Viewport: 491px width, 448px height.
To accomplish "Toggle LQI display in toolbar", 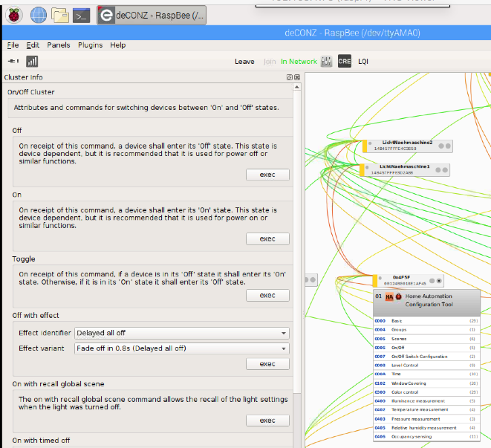I will coord(363,62).
